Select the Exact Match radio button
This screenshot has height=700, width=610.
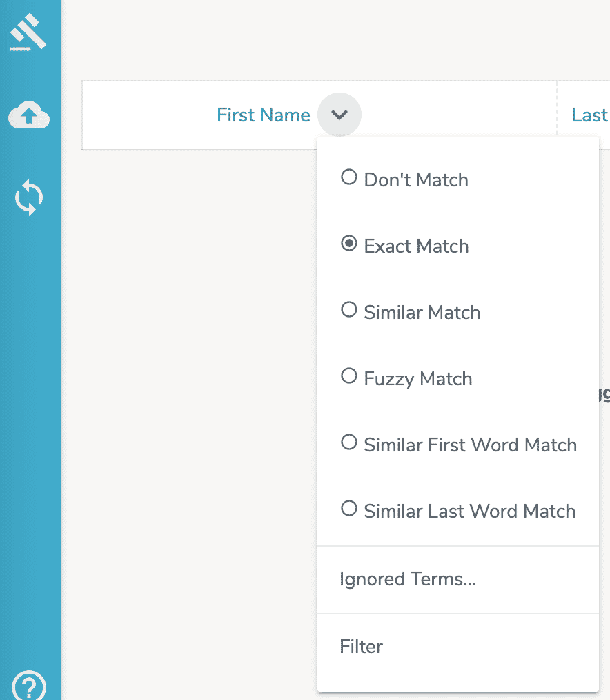pos(349,243)
